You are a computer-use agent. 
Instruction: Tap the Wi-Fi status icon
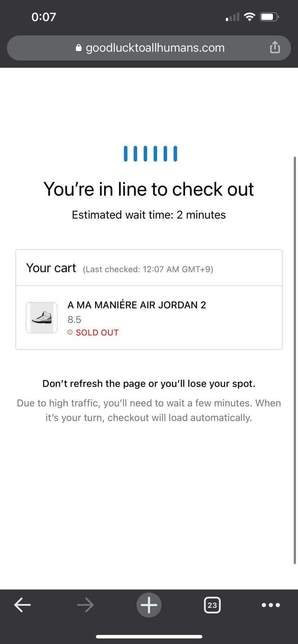coord(249,17)
